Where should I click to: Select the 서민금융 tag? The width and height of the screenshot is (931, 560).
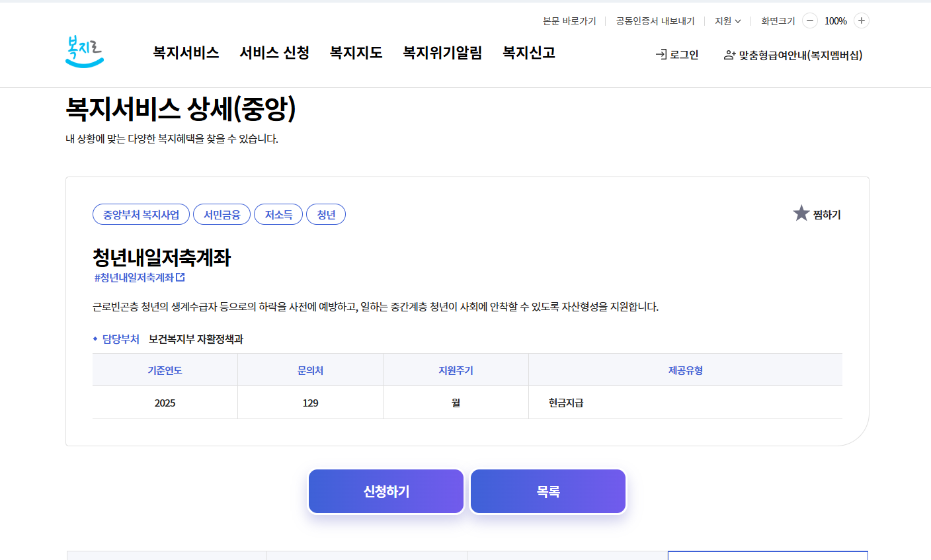point(222,214)
